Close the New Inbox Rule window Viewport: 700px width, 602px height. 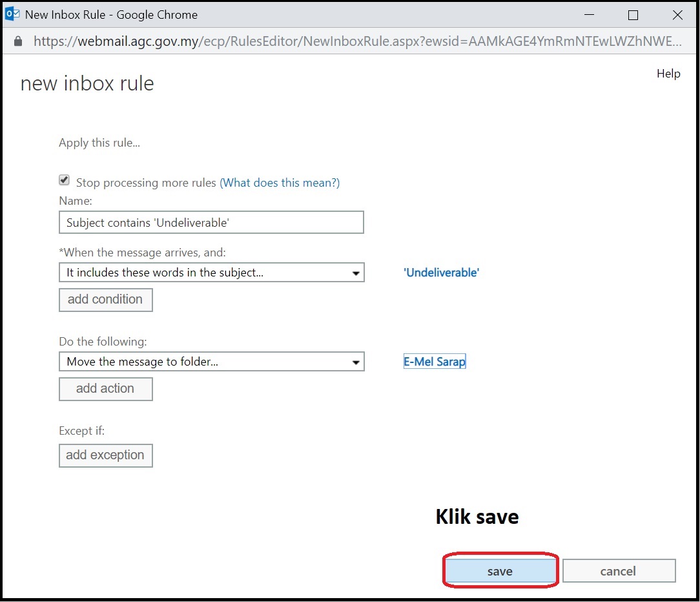click(677, 15)
